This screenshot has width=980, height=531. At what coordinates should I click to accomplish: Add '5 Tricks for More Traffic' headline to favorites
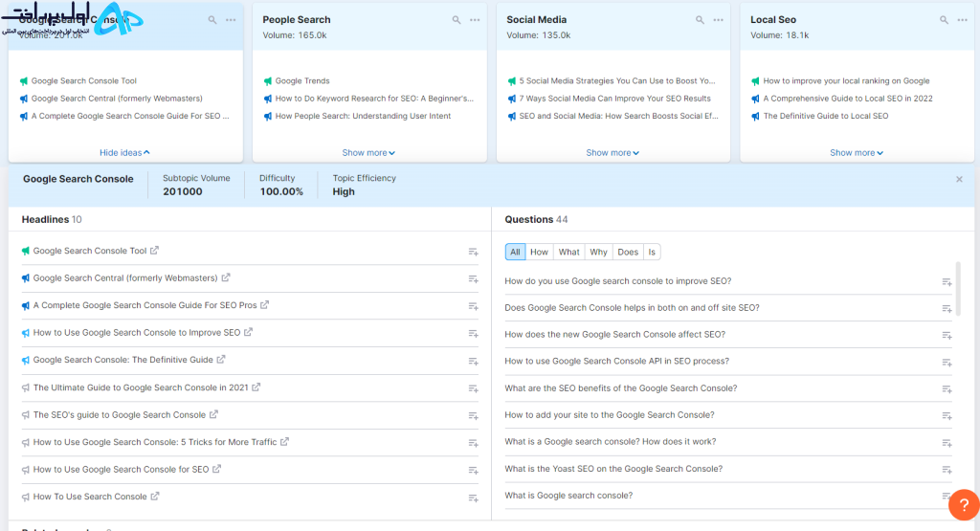pyautogui.click(x=473, y=443)
